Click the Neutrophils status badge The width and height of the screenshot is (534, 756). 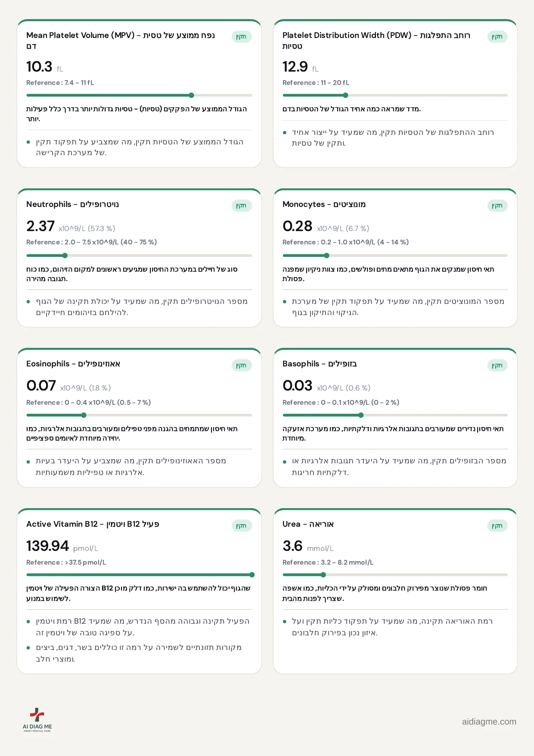pyautogui.click(x=242, y=206)
